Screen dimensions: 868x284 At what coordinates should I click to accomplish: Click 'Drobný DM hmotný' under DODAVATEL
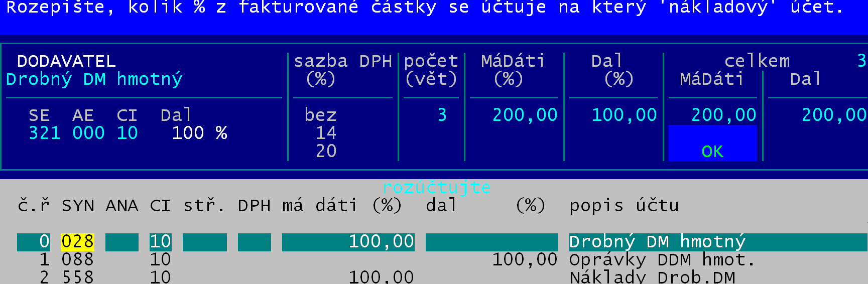coord(94,79)
